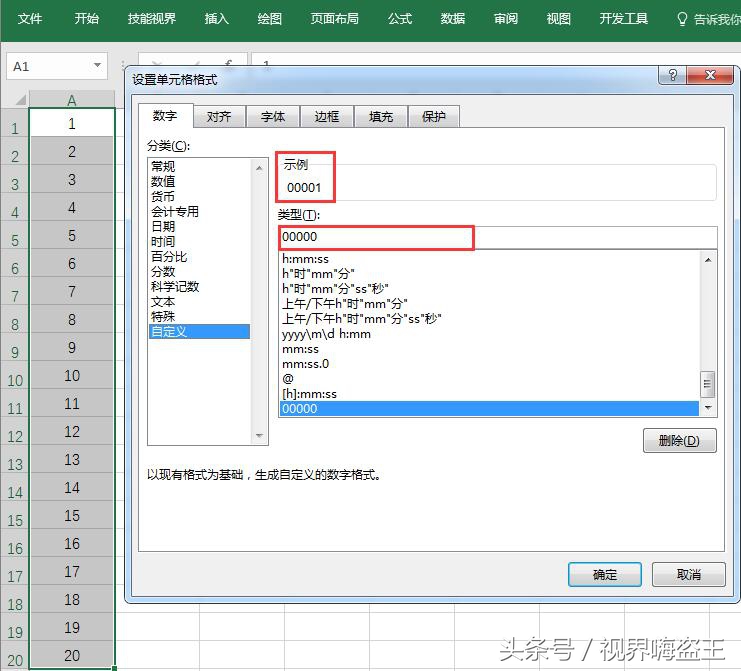Viewport: 741px width, 671px height.
Task: Choose the @ text format
Action: [489, 379]
